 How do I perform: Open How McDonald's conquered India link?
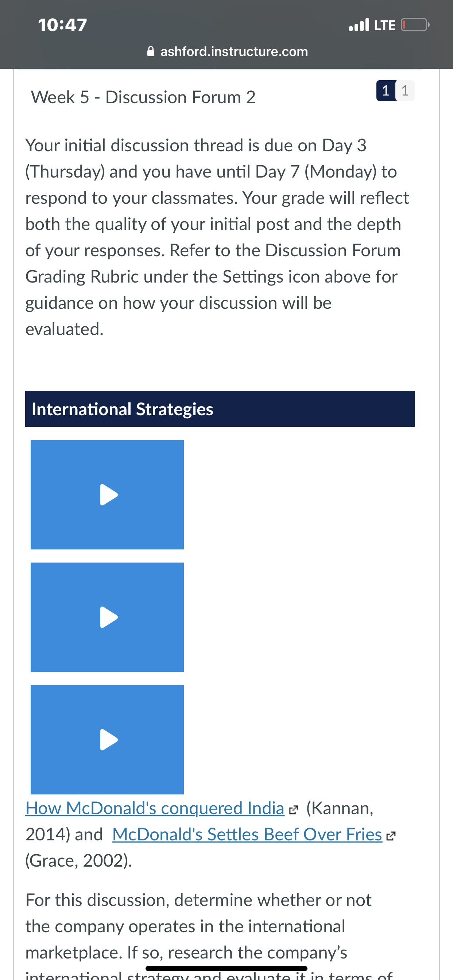[155, 808]
